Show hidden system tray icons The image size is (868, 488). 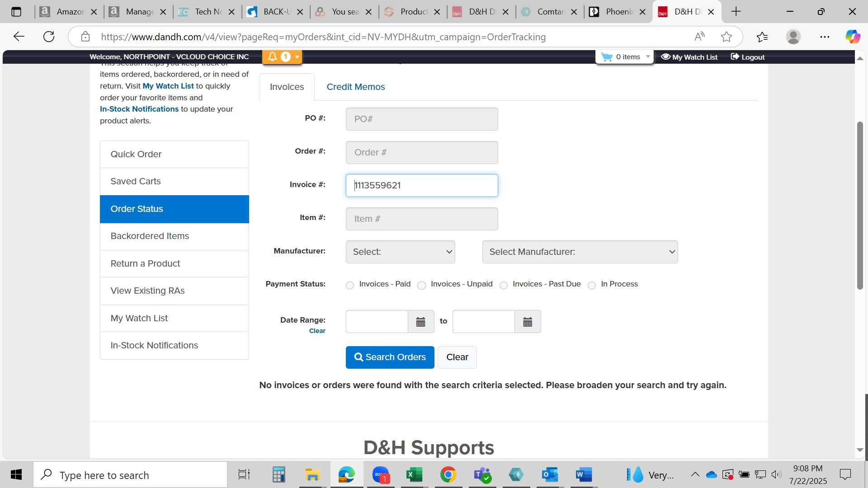coord(695,474)
